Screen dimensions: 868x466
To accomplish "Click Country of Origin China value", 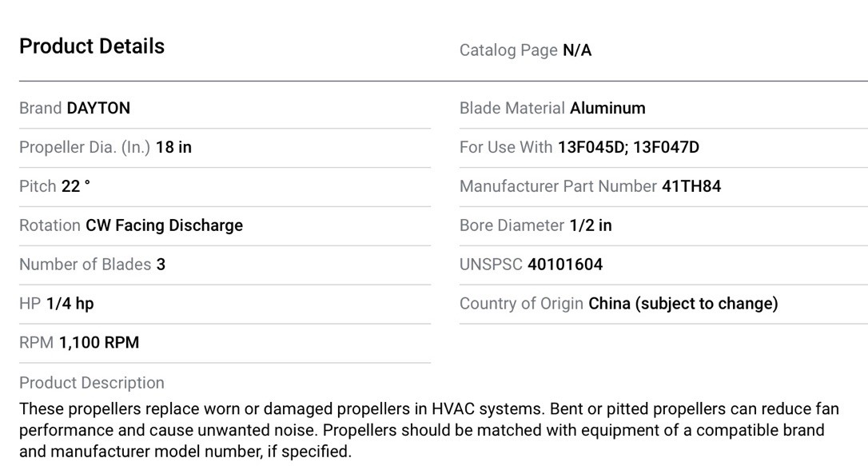I will pos(683,303).
